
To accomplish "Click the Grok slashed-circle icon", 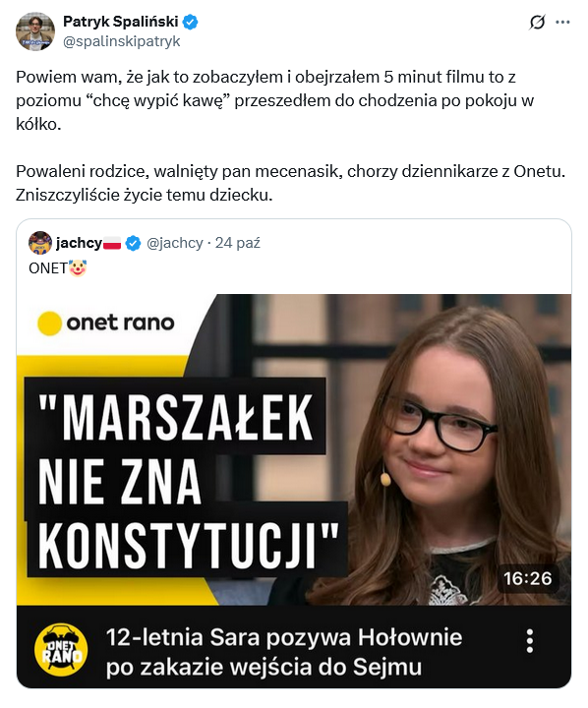I will click(538, 22).
